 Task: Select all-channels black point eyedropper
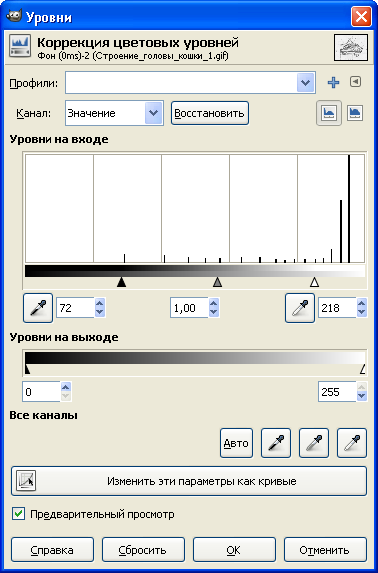tap(276, 443)
